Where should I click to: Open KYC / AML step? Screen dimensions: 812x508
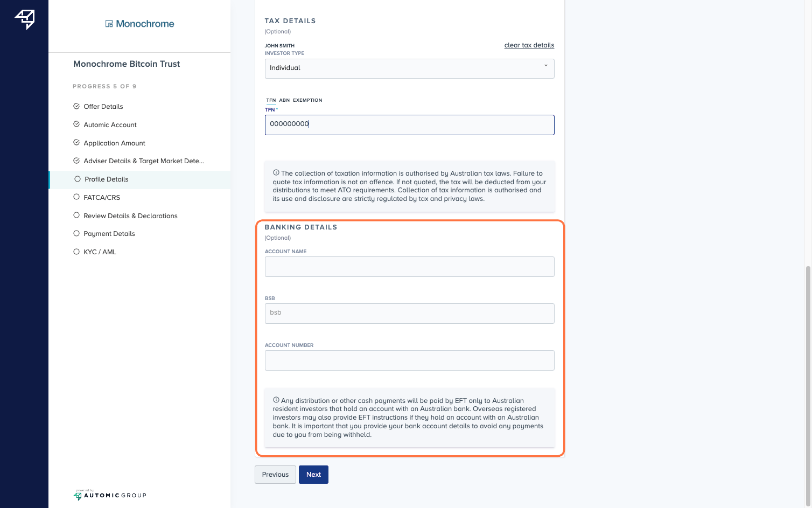click(100, 252)
